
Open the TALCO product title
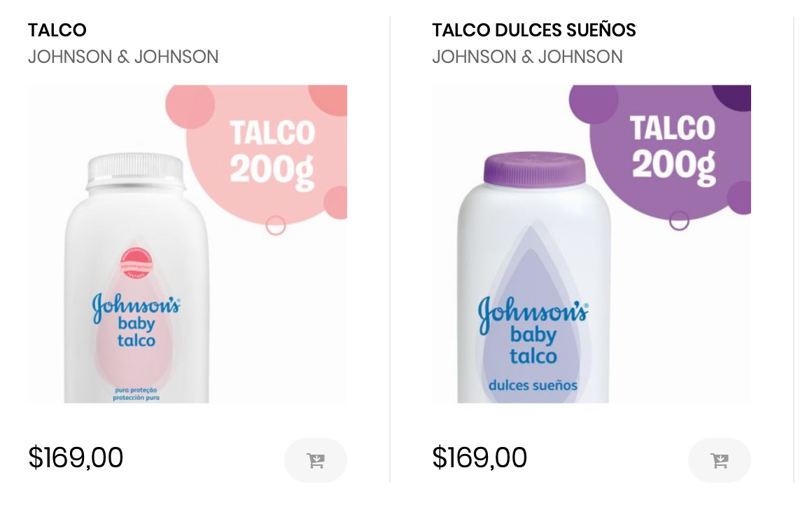pyautogui.click(x=57, y=30)
